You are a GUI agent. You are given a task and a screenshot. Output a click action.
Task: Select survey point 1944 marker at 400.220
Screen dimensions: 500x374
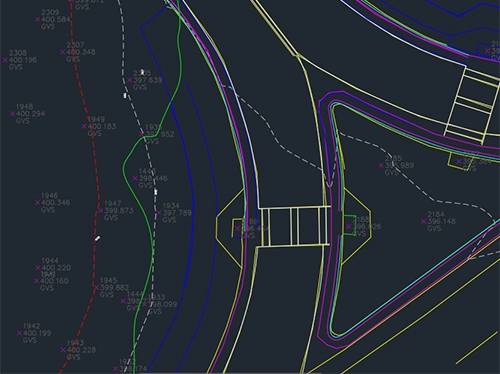pyautogui.click(x=38, y=268)
